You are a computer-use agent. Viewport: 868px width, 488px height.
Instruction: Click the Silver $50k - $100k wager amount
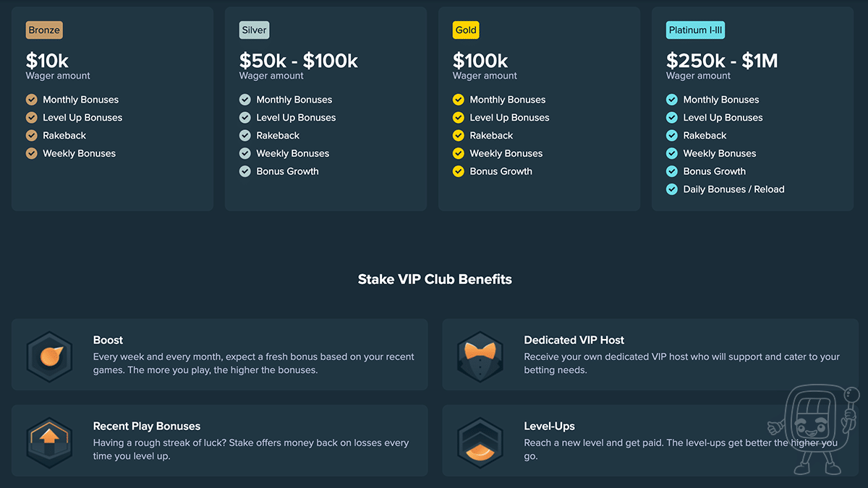point(298,61)
